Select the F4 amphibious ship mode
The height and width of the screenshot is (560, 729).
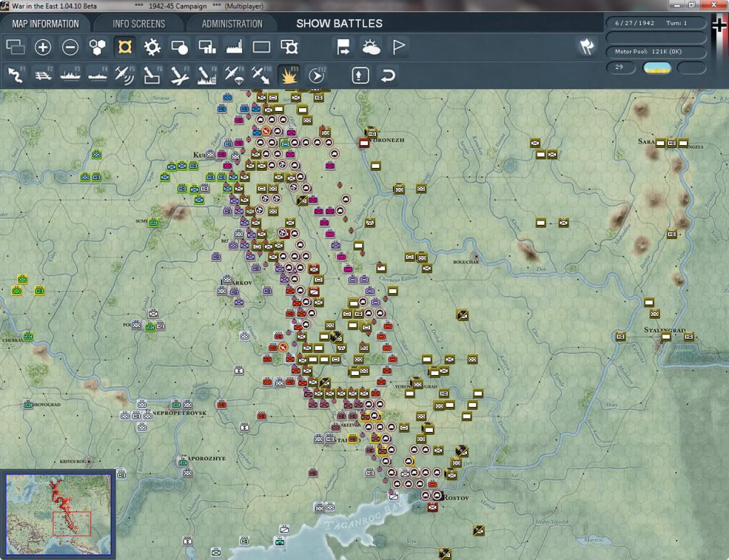tap(98, 75)
